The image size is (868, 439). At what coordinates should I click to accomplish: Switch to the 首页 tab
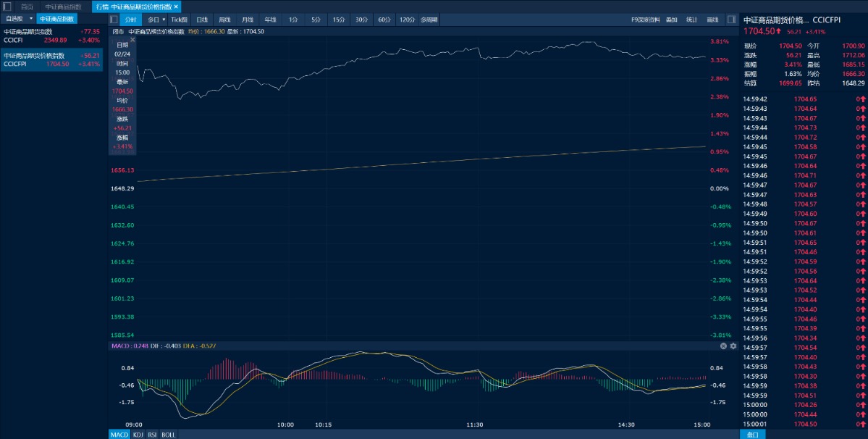click(x=27, y=7)
